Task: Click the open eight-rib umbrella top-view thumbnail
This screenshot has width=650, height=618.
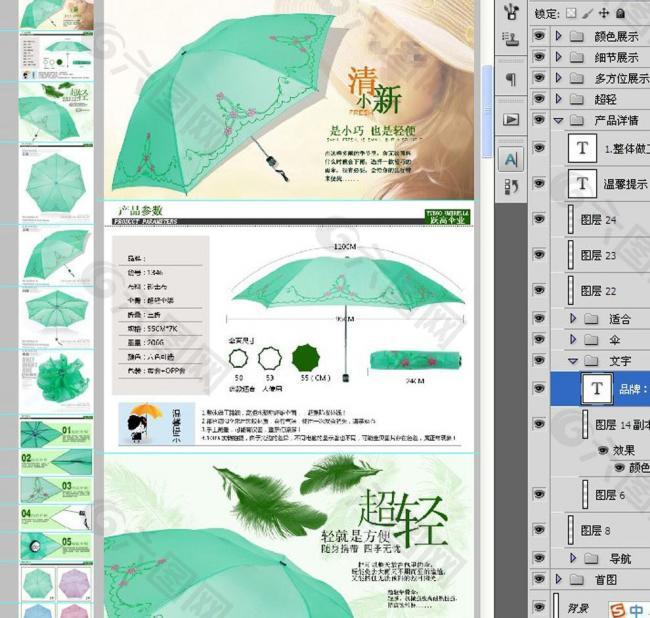Action: 56,184
